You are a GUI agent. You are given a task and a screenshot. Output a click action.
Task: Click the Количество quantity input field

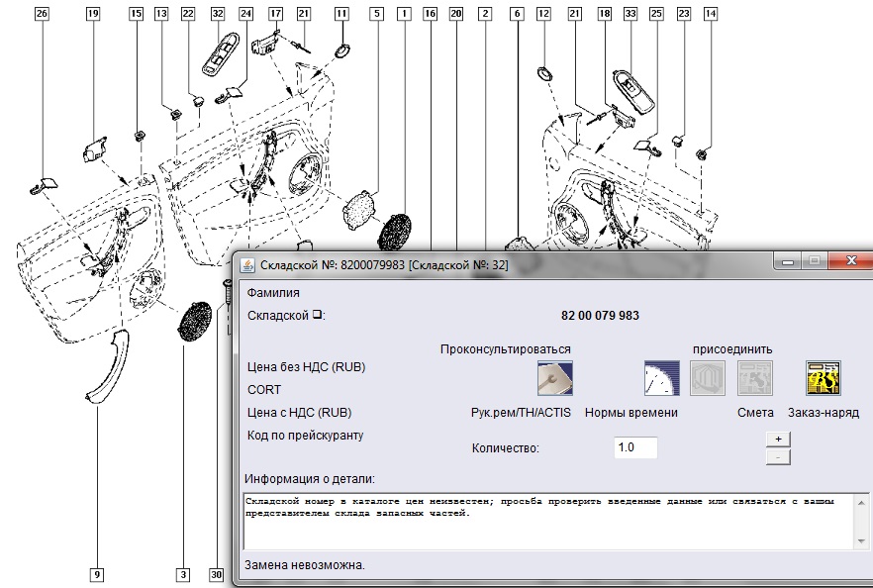[x=634, y=447]
